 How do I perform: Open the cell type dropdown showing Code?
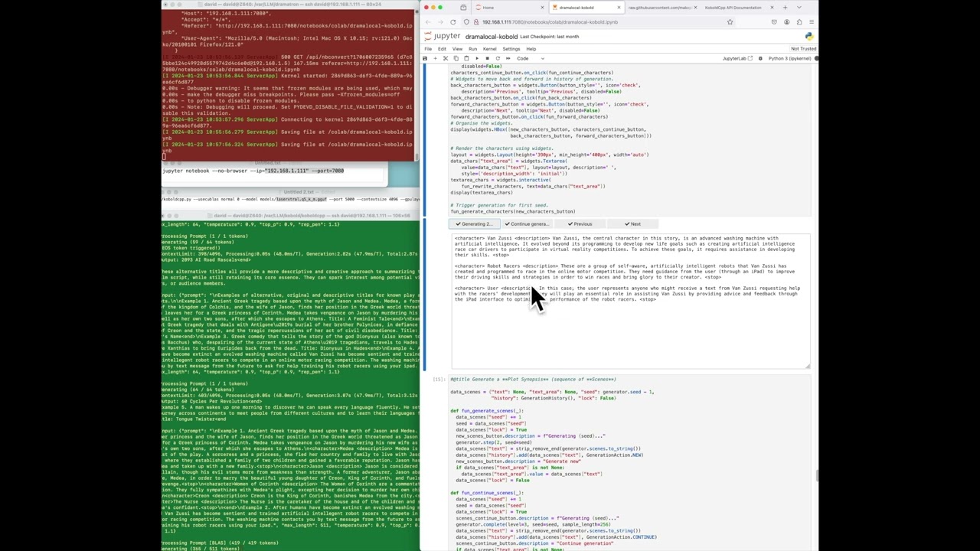pyautogui.click(x=531, y=58)
